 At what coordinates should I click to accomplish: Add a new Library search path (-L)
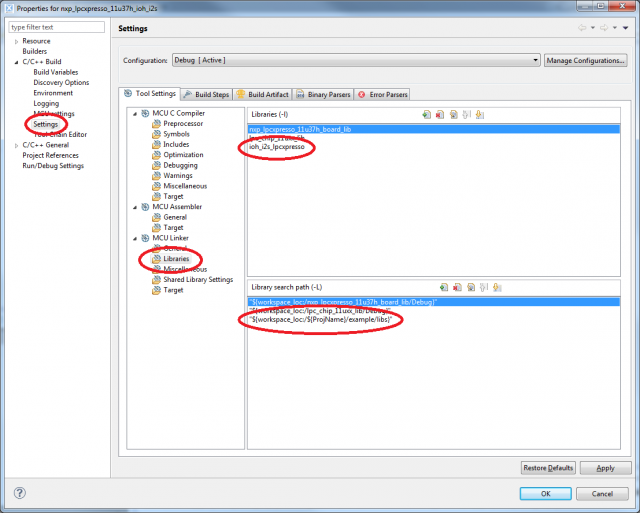pyautogui.click(x=444, y=287)
